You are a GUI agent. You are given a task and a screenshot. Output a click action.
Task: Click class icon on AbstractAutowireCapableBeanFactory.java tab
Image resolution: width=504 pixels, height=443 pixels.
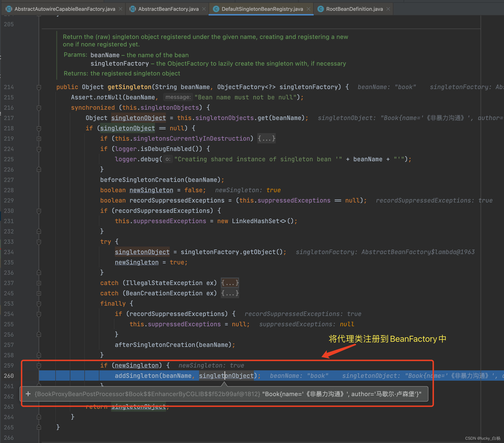tap(9, 9)
